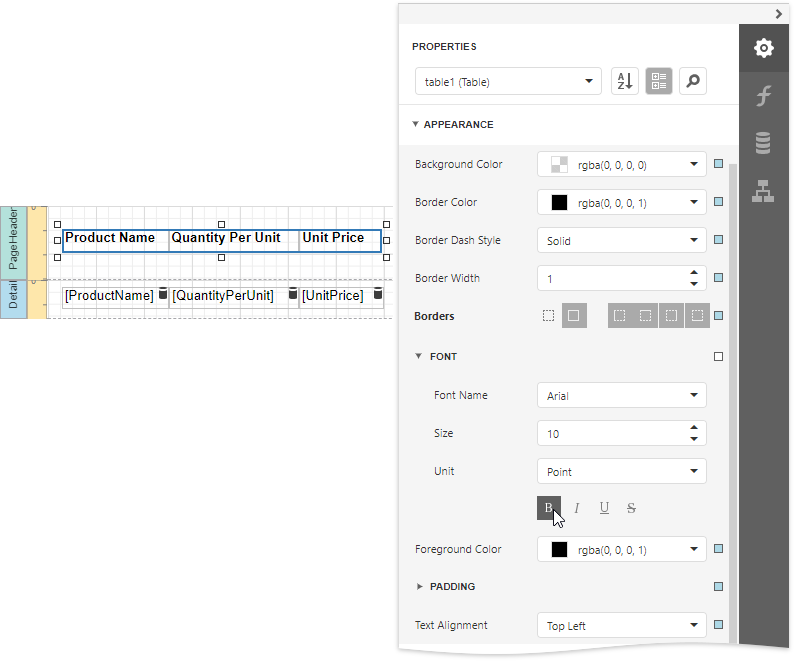794x661 pixels.
Task: Click the Foreground Color black swatch
Action: (x=559, y=550)
